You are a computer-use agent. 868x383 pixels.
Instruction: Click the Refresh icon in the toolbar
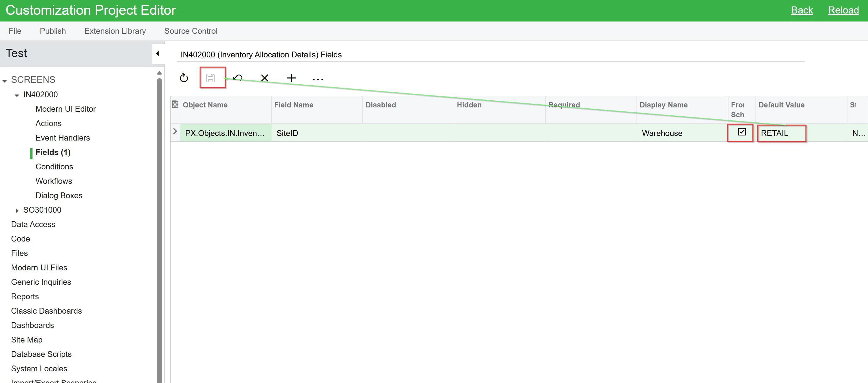[184, 78]
